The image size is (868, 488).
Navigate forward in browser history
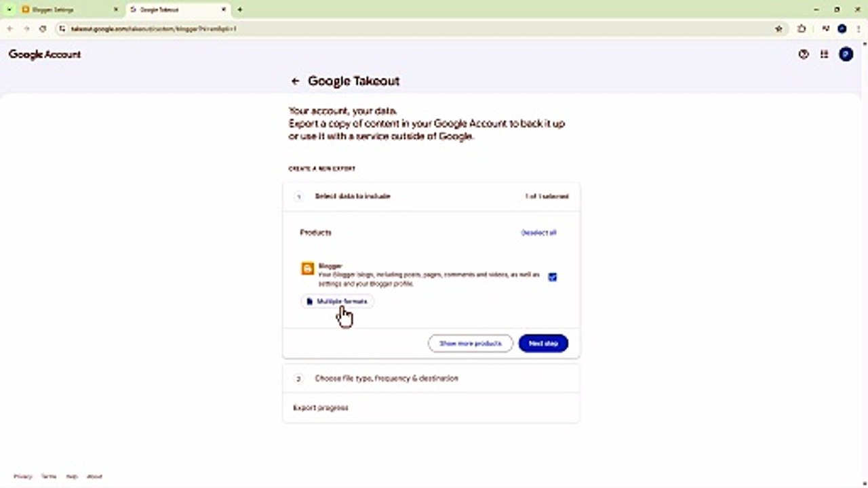click(x=26, y=29)
